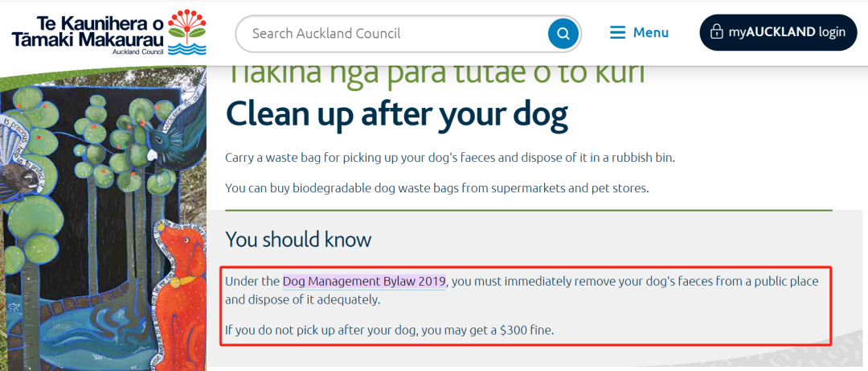
Task: Click the biodegradable dog waste bags sentence
Action: click(436, 188)
